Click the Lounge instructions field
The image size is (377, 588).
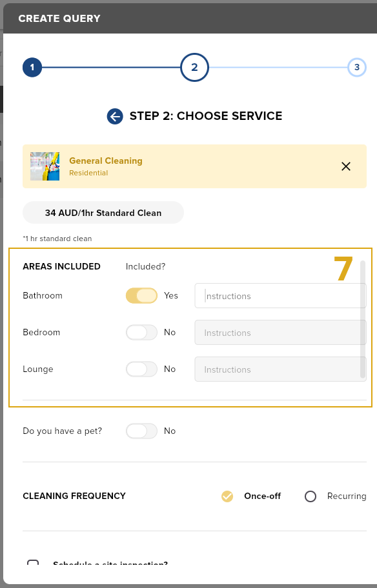click(280, 369)
